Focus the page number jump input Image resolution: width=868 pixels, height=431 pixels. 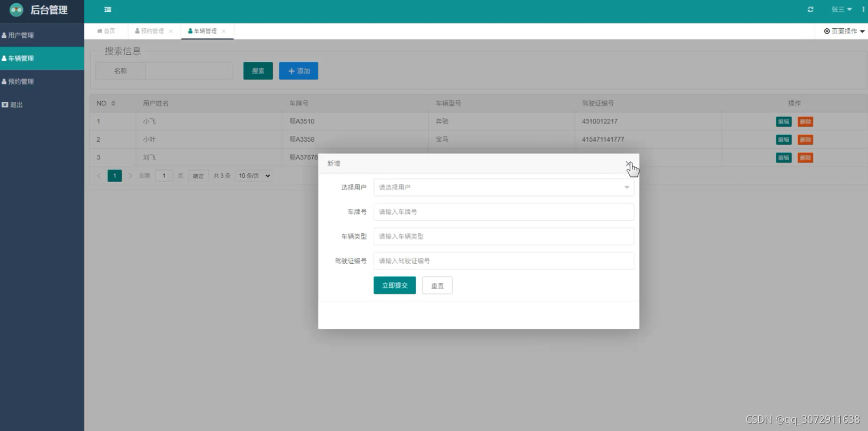pos(164,176)
